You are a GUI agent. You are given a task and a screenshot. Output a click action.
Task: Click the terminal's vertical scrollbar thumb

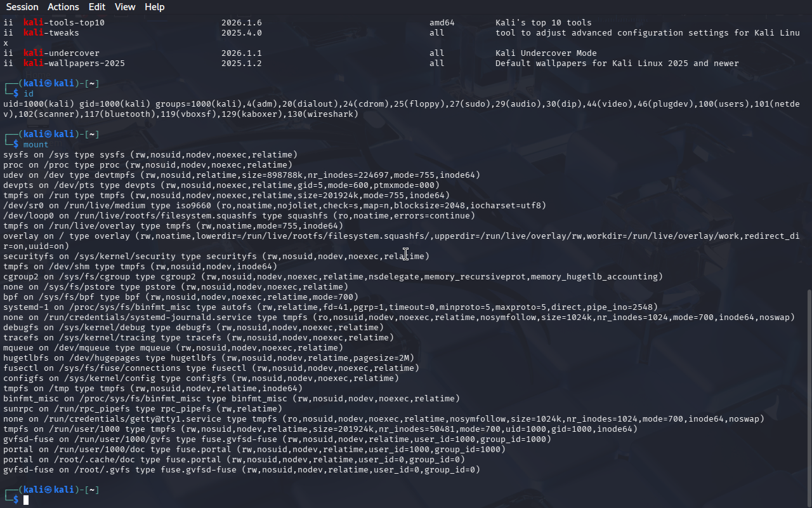click(808, 394)
